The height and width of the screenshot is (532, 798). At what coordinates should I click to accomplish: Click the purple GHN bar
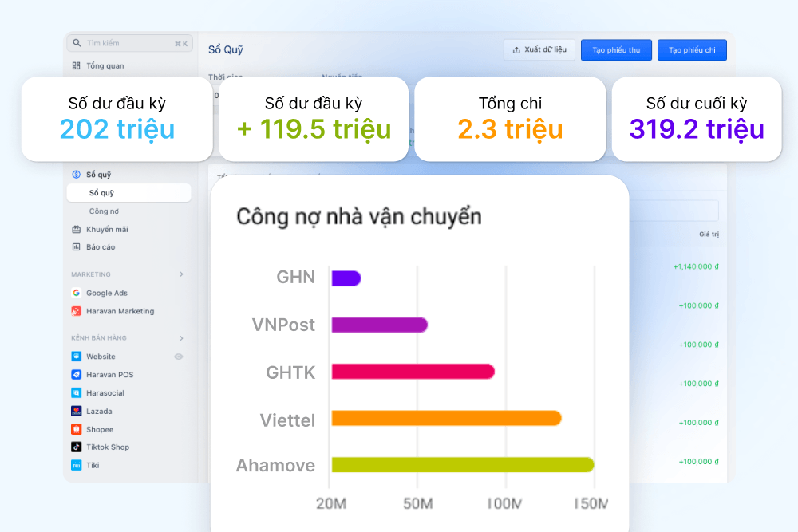coord(346,278)
